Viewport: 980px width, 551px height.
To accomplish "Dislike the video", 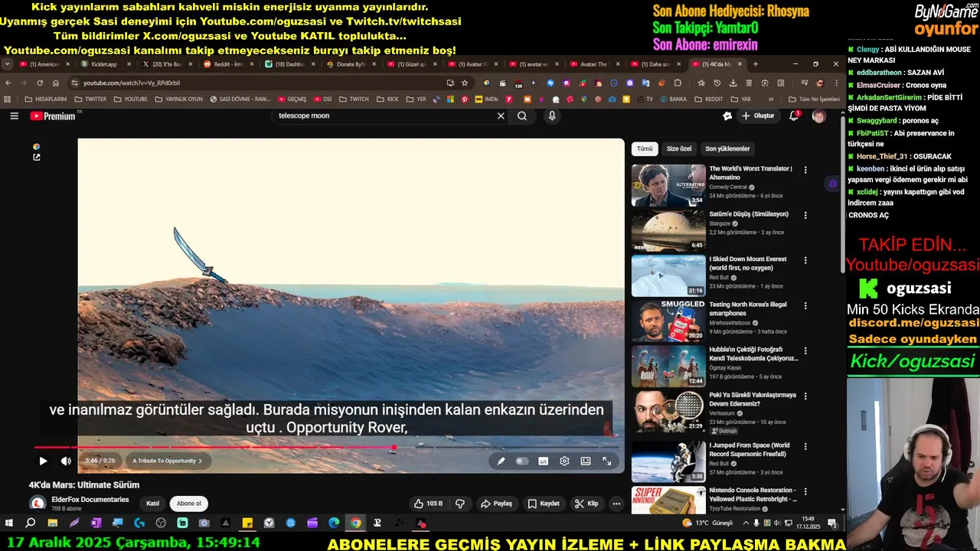I will point(460,504).
